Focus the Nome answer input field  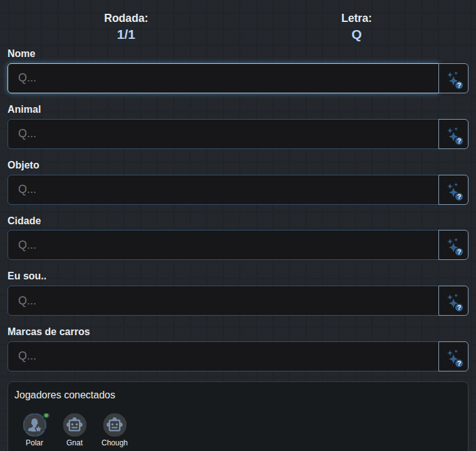point(223,78)
